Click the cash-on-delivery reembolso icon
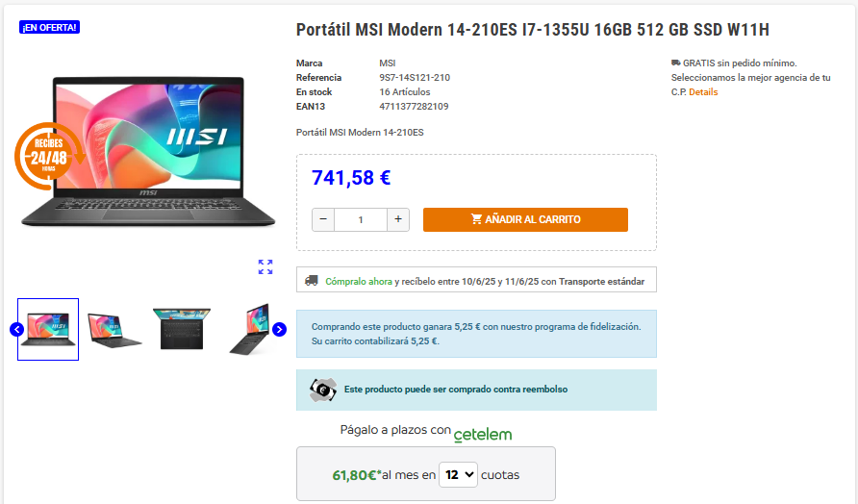 click(323, 390)
